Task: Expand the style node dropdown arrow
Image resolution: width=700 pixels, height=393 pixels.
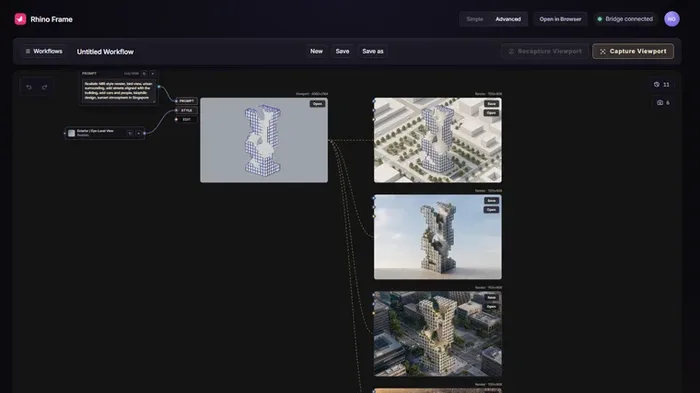Action: [138, 133]
